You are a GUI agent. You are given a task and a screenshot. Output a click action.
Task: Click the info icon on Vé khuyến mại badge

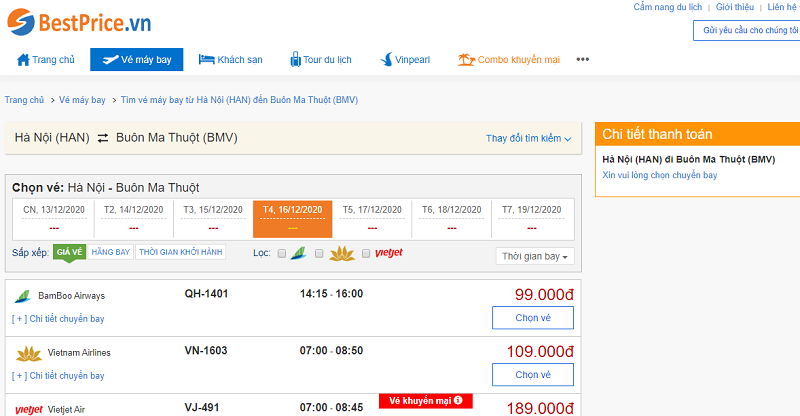(x=458, y=400)
